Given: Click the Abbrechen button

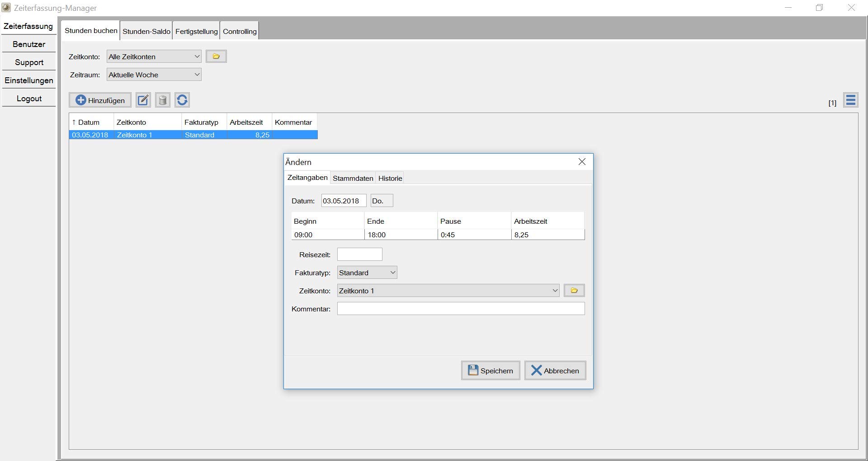Looking at the screenshot, I should tap(555, 371).
